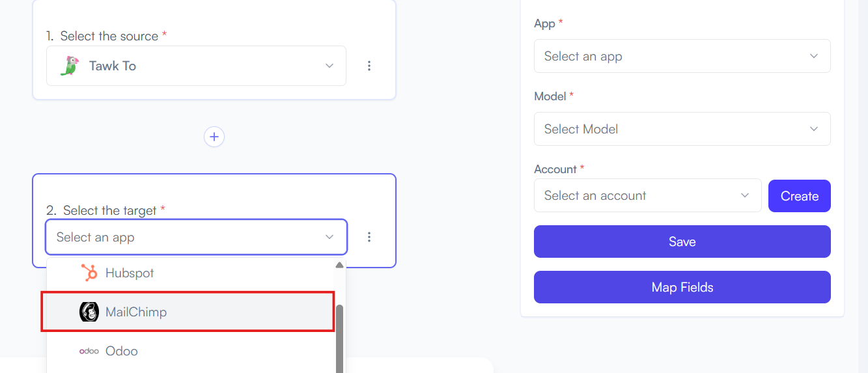
Task: Click the MailChimp monkey logo icon
Action: pyautogui.click(x=89, y=312)
